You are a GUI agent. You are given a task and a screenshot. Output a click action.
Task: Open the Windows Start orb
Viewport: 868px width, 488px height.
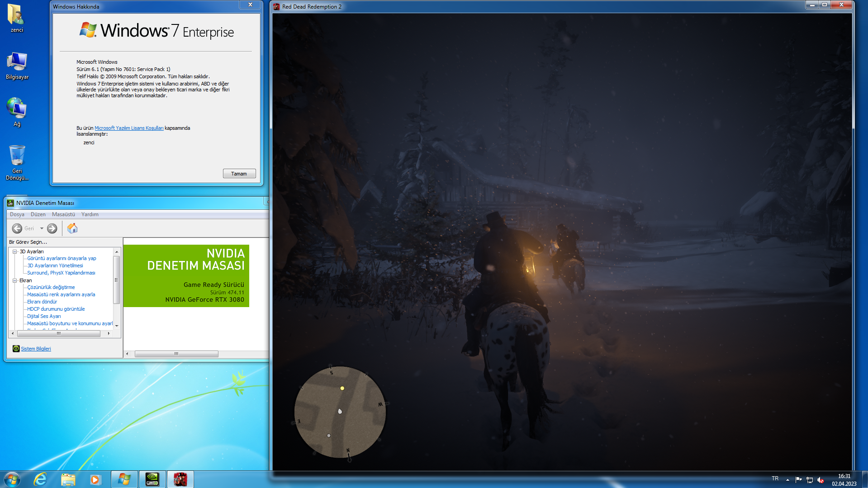(x=12, y=479)
